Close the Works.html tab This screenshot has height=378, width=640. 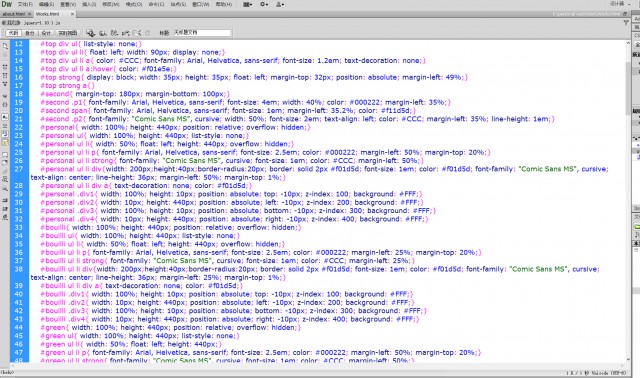[72, 14]
